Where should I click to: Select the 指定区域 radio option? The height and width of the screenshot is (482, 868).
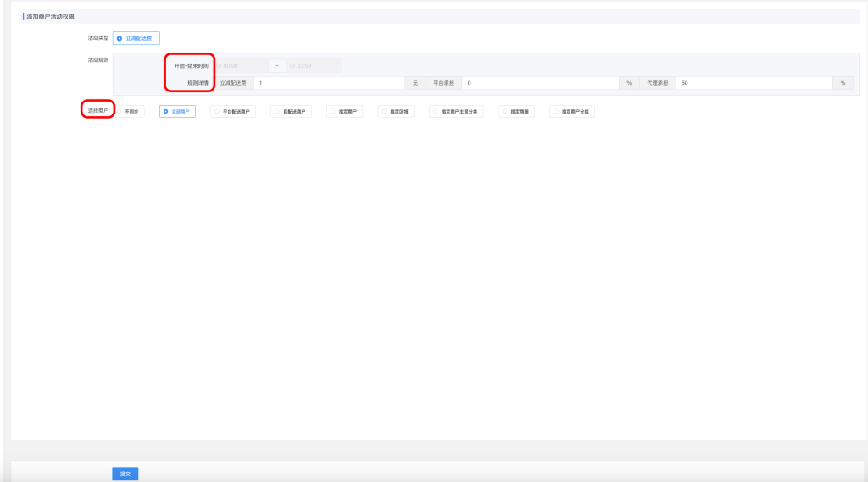(x=396, y=111)
